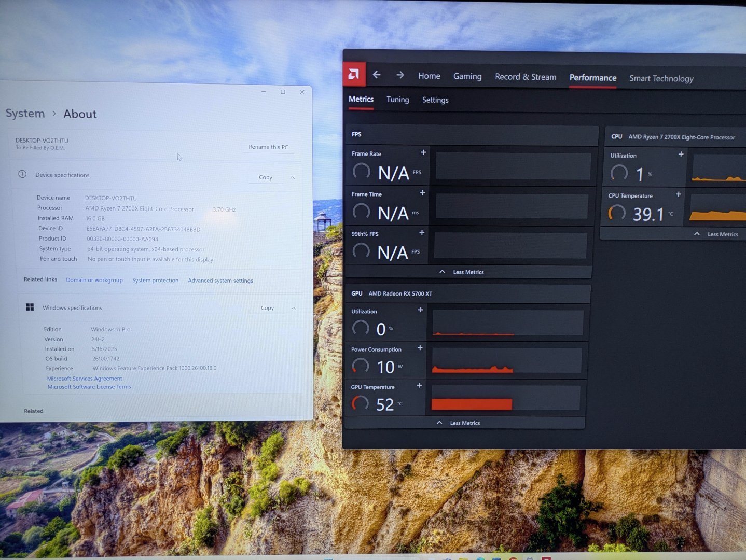Click Rename this PC button
746x560 pixels.
pyautogui.click(x=268, y=147)
